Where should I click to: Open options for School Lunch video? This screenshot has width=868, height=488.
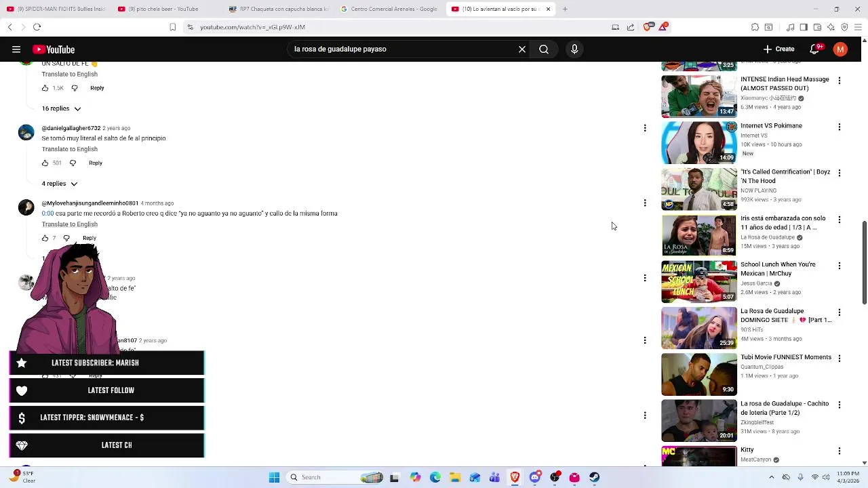coord(840,266)
